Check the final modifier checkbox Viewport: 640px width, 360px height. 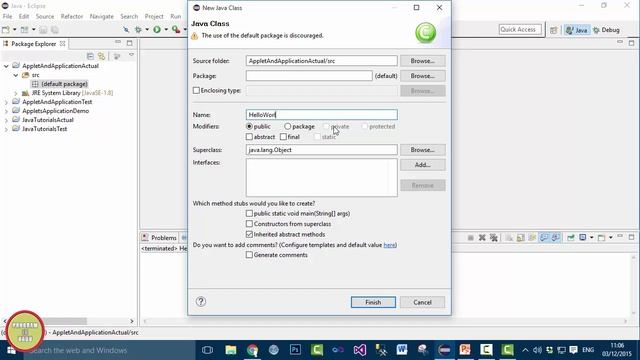tap(283, 137)
